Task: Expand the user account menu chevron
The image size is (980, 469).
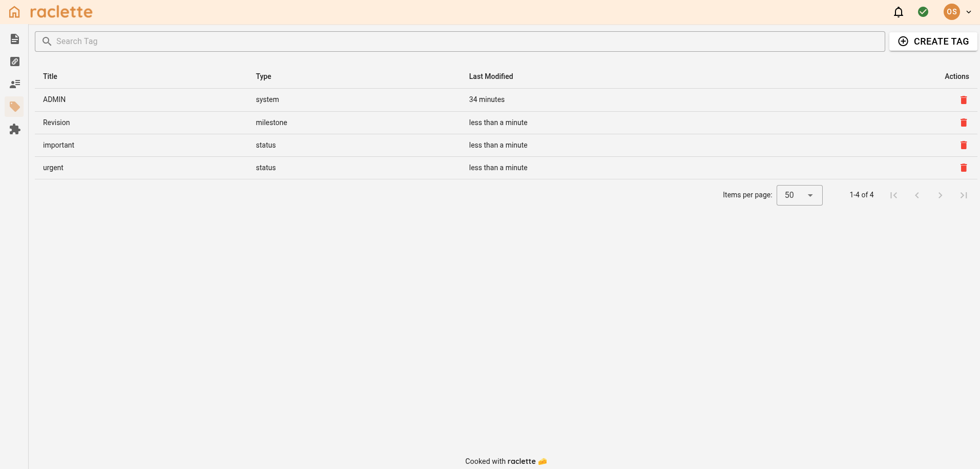Action: point(968,12)
